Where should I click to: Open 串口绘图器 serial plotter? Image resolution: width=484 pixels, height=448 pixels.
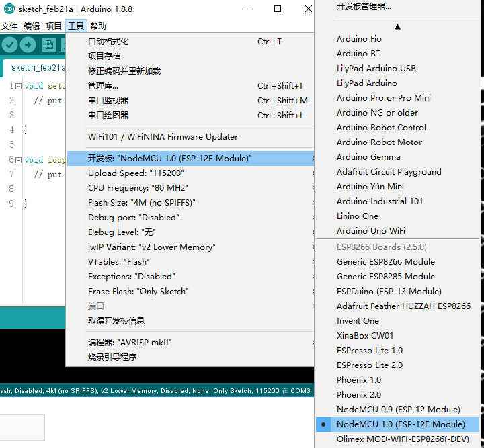pyautogui.click(x=190, y=116)
